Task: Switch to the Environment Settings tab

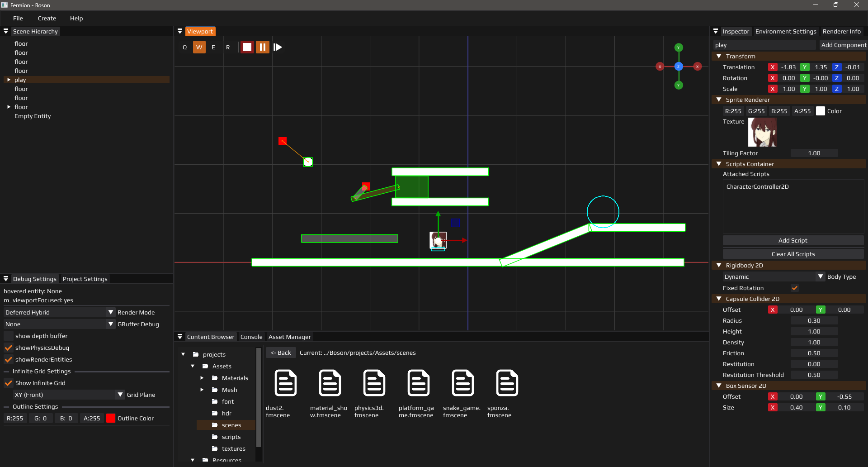Action: pos(785,31)
